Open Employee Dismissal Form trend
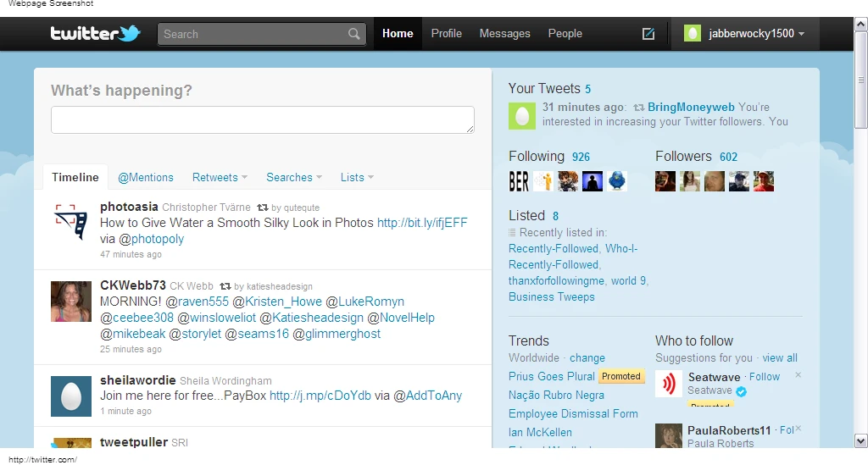The image size is (868, 465). click(x=573, y=413)
